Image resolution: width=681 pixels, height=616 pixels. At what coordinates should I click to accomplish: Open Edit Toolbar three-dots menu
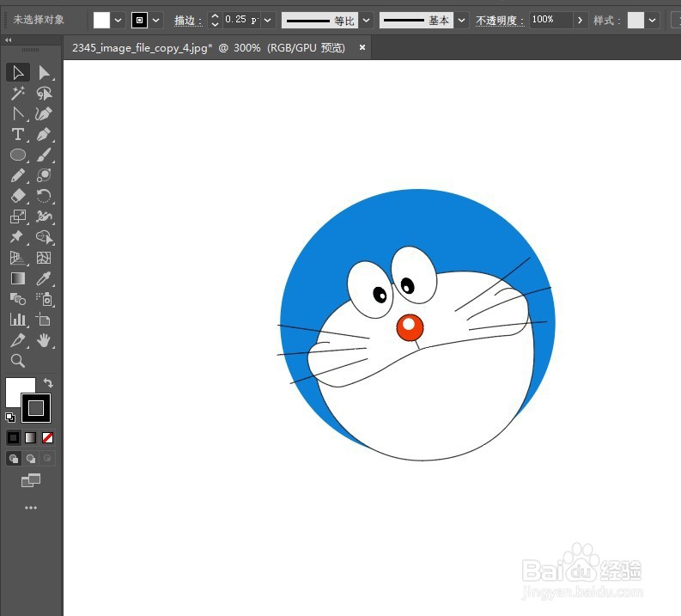[x=31, y=508]
